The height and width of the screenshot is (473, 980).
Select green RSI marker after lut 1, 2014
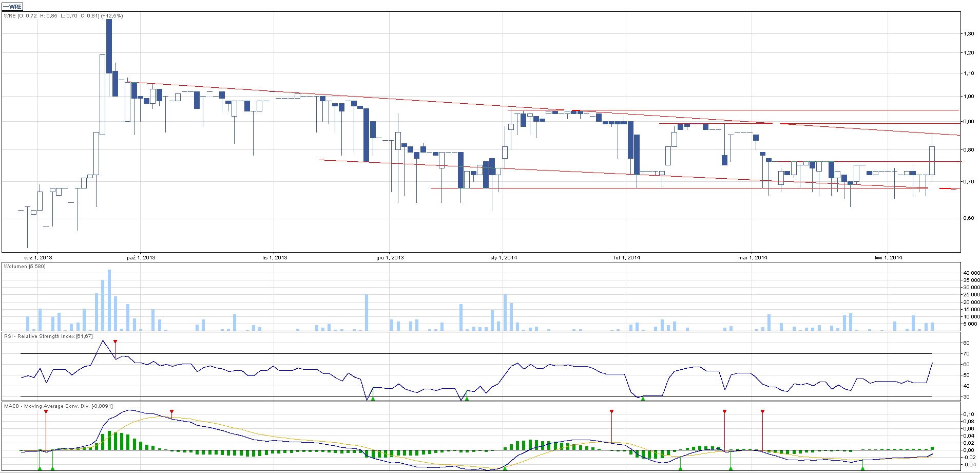[x=643, y=399]
